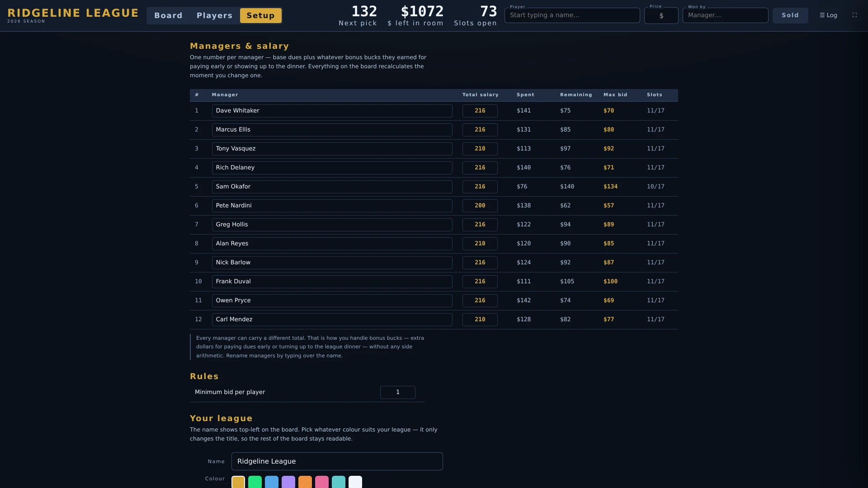This screenshot has width=868, height=488.
Task: Edit Sam Okafor manager name
Action: coord(332,187)
